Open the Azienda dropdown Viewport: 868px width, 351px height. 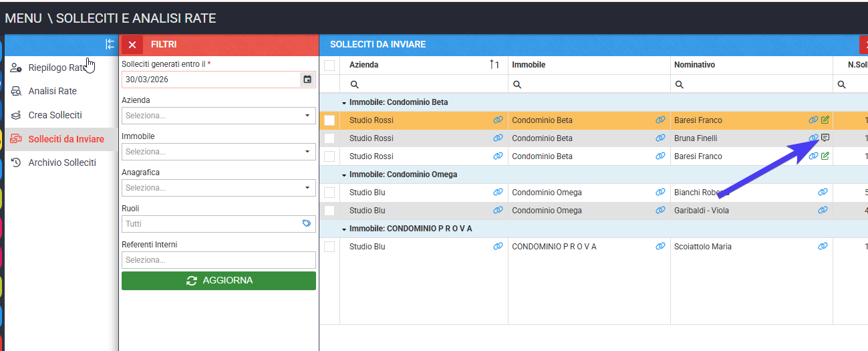point(219,116)
